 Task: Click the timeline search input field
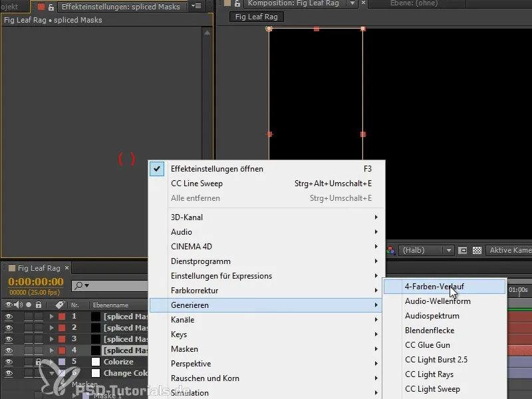point(110,286)
